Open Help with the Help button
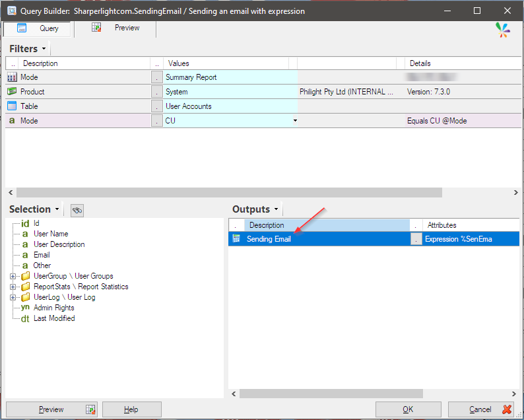Image resolution: width=524 pixels, height=420 pixels. 132,409
